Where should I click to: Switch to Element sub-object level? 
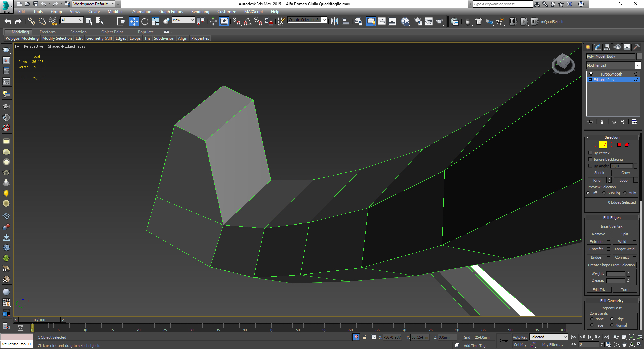[627, 145]
